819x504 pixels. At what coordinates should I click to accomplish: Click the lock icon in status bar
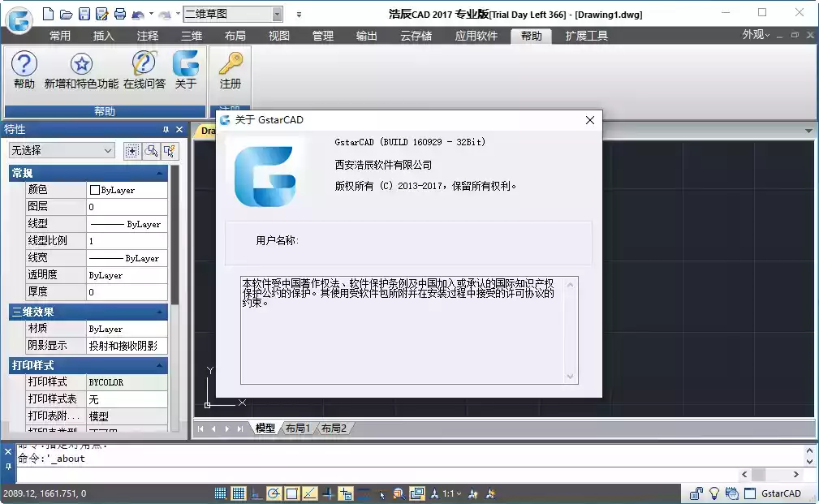[696, 493]
